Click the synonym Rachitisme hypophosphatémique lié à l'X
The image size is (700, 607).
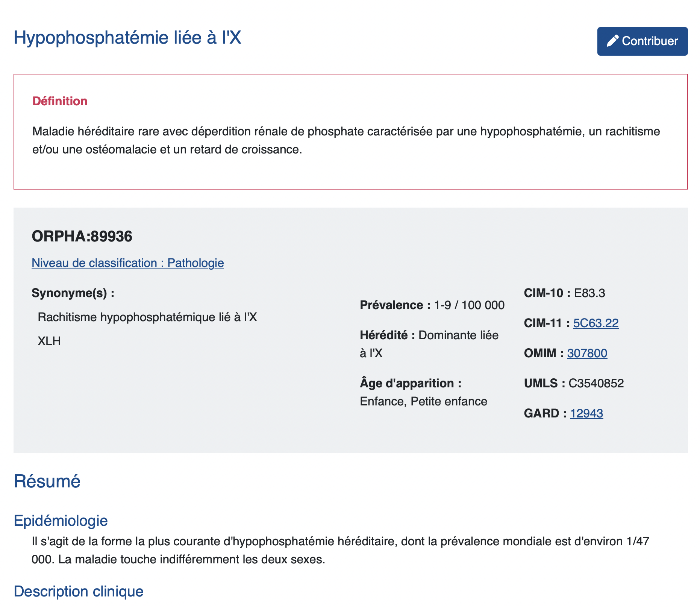pyautogui.click(x=147, y=317)
